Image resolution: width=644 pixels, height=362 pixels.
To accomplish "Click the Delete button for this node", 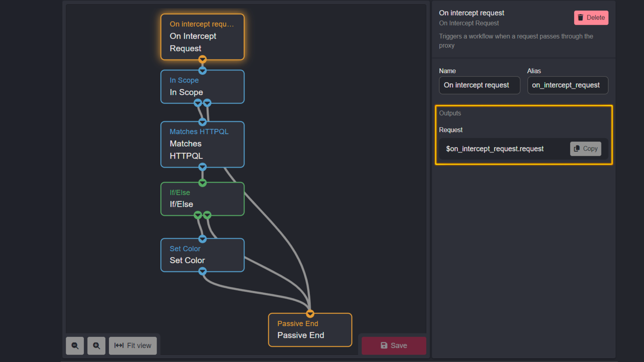I will click(591, 18).
